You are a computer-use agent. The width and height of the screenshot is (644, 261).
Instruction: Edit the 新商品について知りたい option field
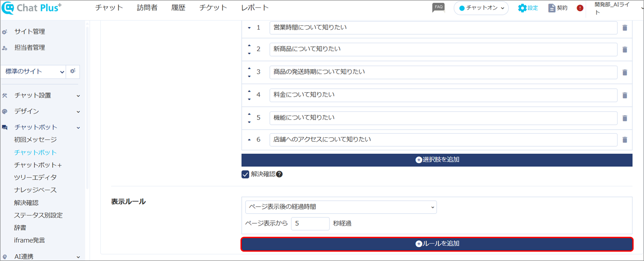click(443, 49)
